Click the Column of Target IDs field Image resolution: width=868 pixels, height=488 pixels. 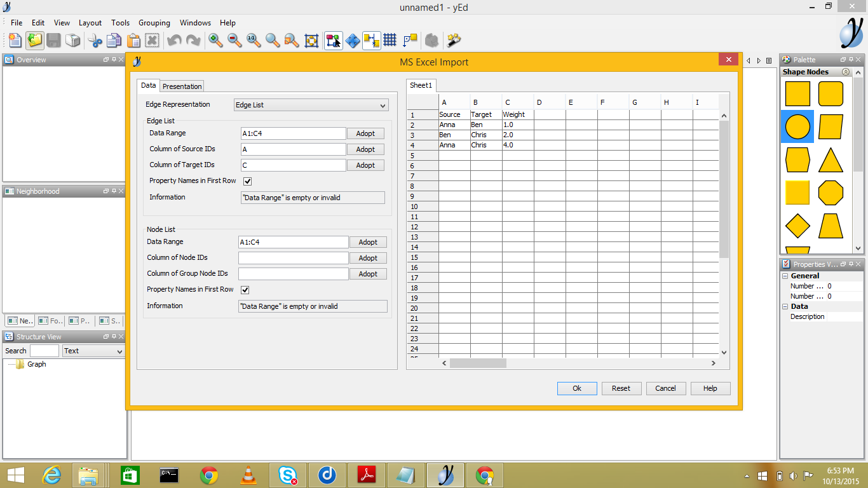click(293, 165)
